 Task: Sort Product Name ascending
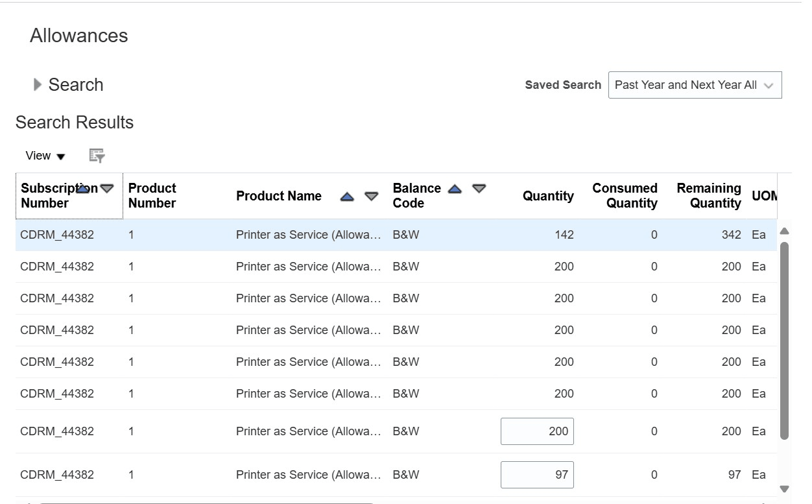click(x=347, y=197)
